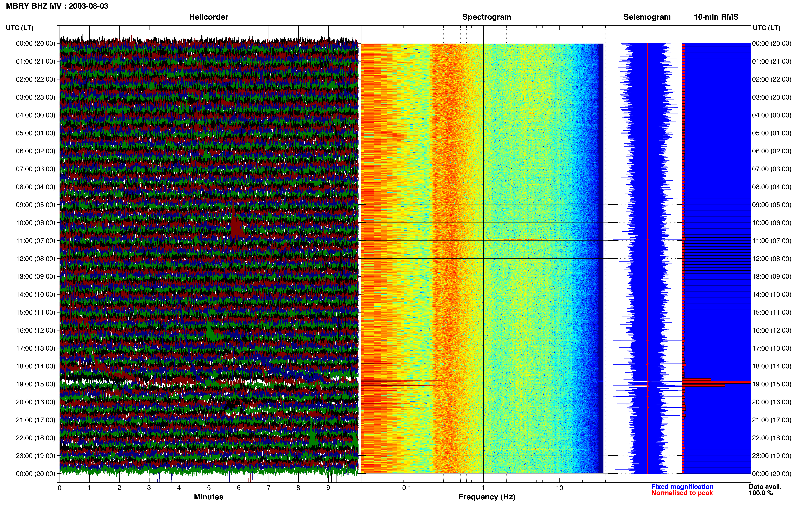812x508 pixels.
Task: Click '02:00 (22:00)' on the right time axis
Action: click(x=772, y=79)
